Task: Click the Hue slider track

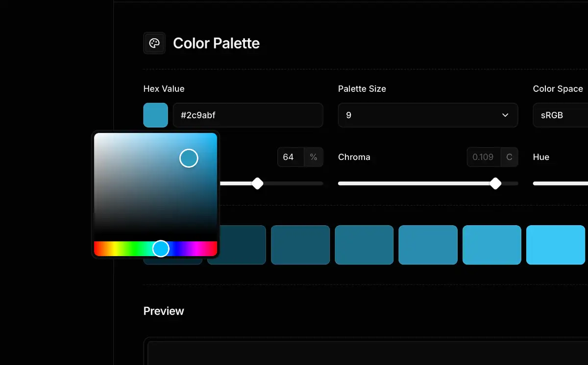Action: point(561,183)
